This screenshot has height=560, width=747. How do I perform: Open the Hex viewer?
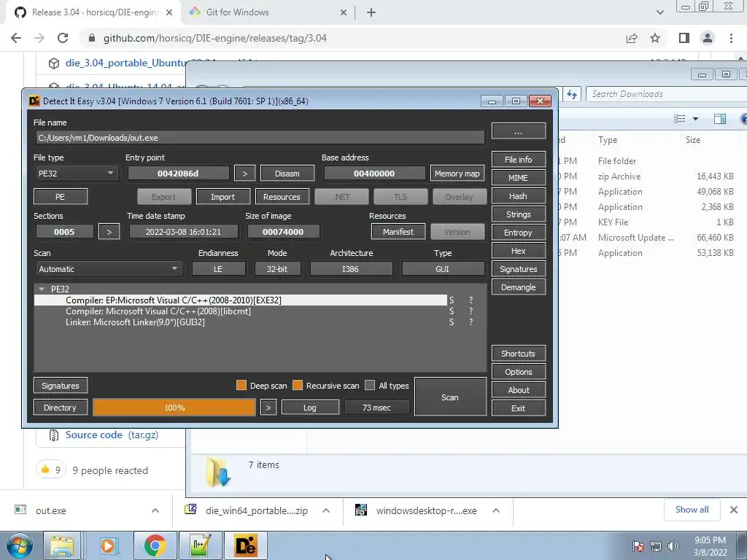click(519, 251)
